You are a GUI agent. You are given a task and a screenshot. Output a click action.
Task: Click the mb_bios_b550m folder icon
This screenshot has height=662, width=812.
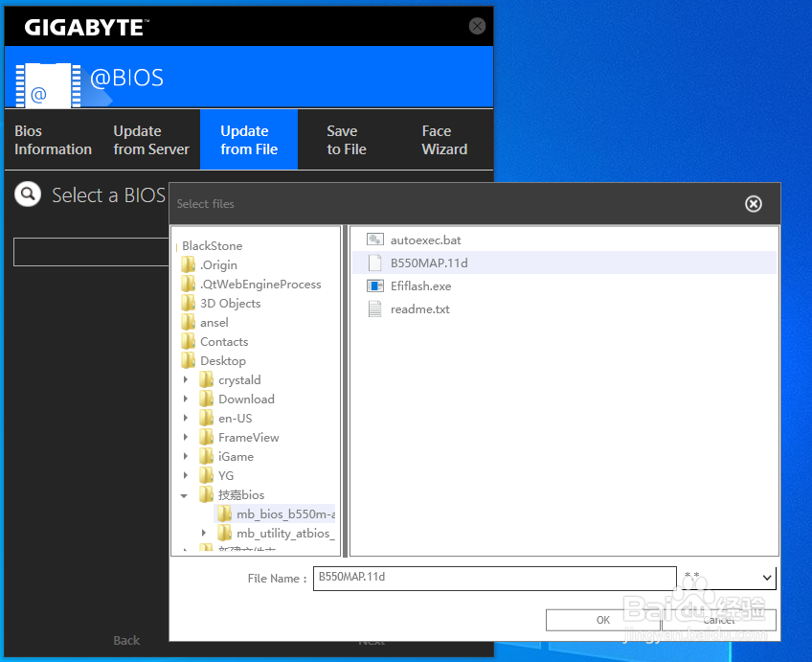(224, 514)
